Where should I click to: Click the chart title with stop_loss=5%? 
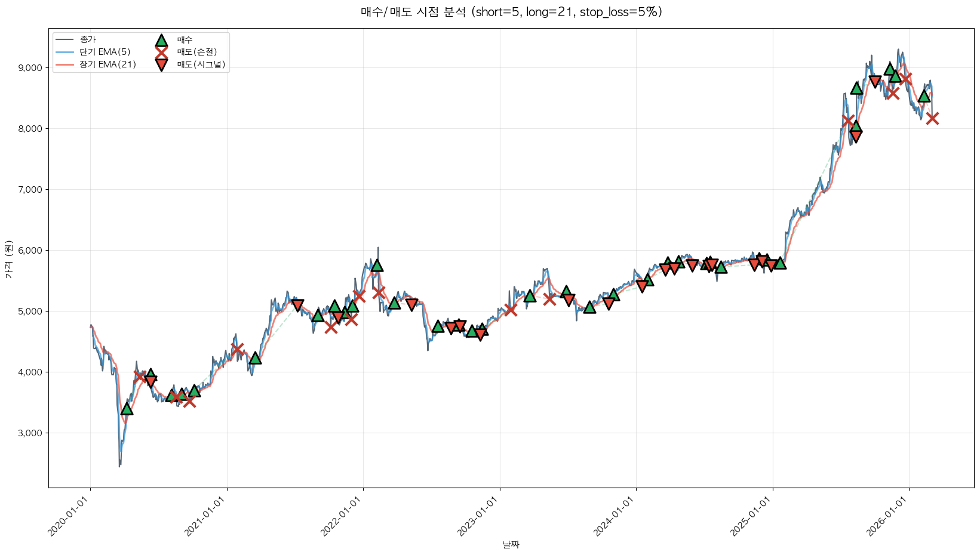[511, 12]
